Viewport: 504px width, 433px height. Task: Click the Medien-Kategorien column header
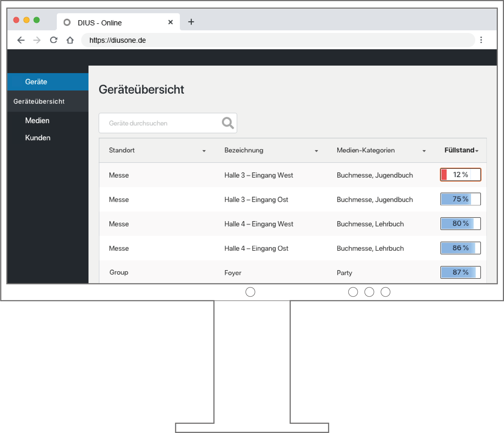[366, 150]
